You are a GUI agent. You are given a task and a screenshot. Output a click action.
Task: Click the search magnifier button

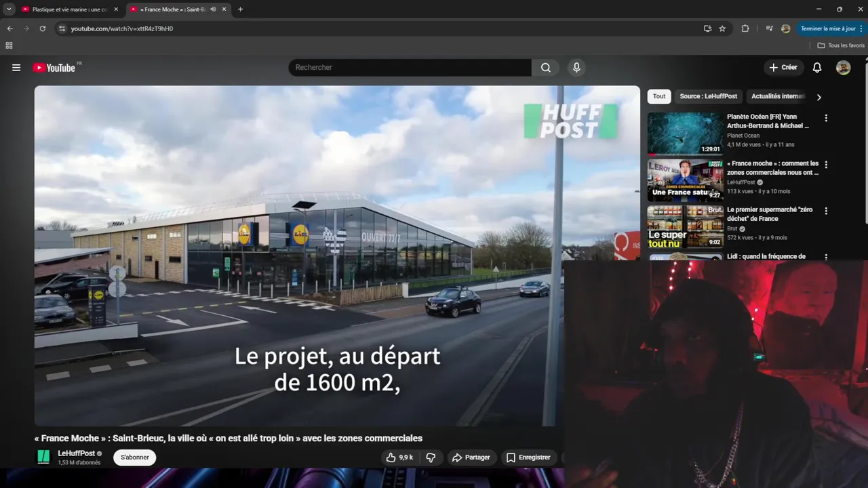pyautogui.click(x=546, y=68)
